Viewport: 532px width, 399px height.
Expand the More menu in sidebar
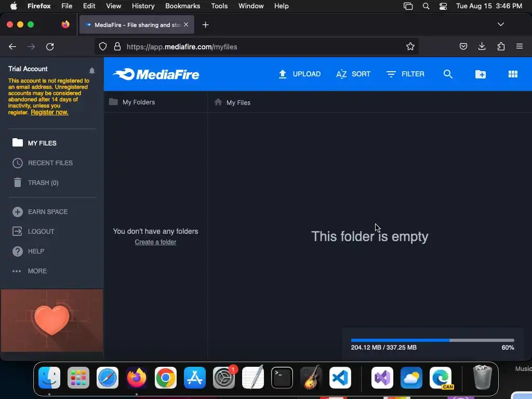(30, 271)
